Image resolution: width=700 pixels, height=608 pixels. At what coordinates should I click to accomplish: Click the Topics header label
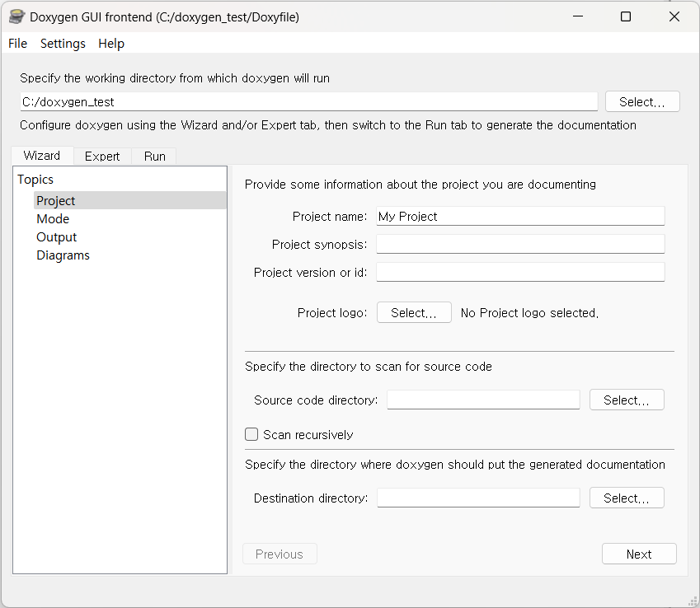pos(35,180)
